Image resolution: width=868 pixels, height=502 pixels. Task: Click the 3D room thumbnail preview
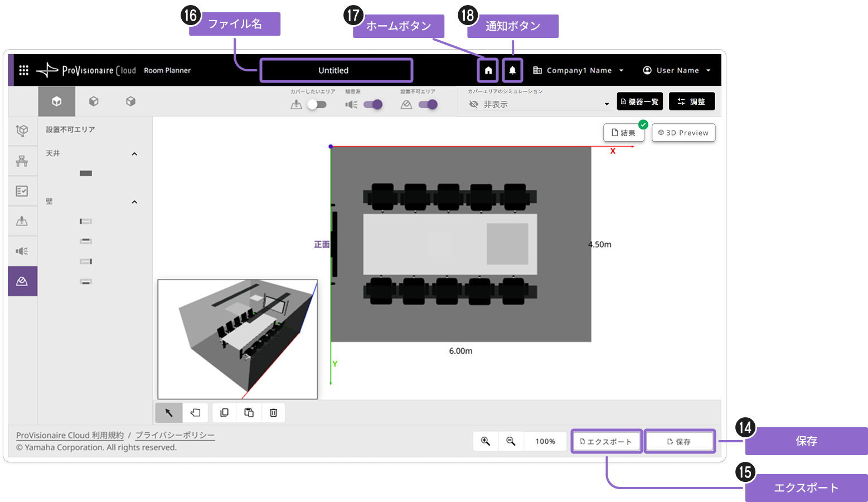point(237,339)
